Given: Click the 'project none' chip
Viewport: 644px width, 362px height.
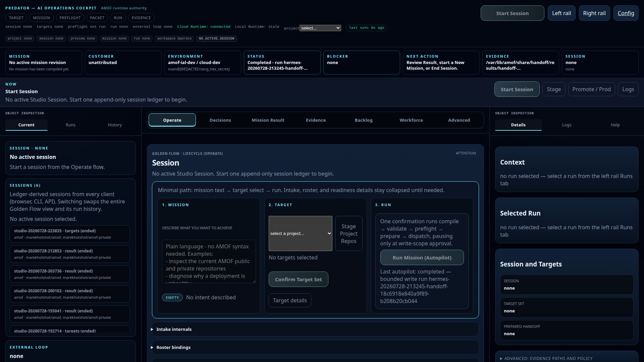Looking at the screenshot, I should pos(20,39).
